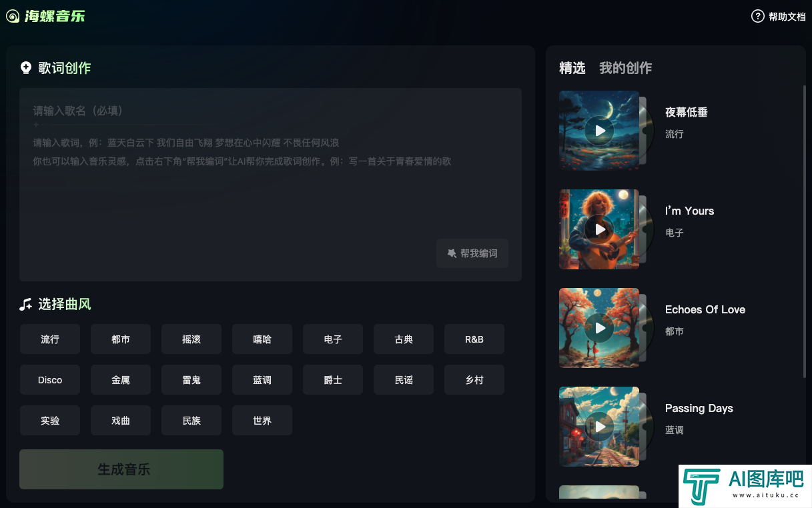Click the lightbulb icon beside 歌词创作
The width and height of the screenshot is (812, 508).
click(x=26, y=67)
